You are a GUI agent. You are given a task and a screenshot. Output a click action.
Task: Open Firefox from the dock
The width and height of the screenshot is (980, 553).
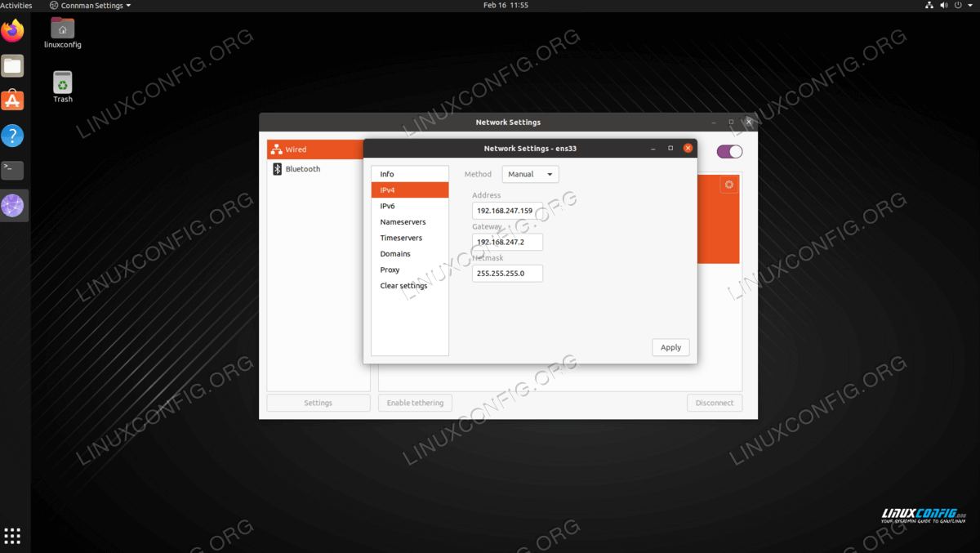(x=12, y=31)
